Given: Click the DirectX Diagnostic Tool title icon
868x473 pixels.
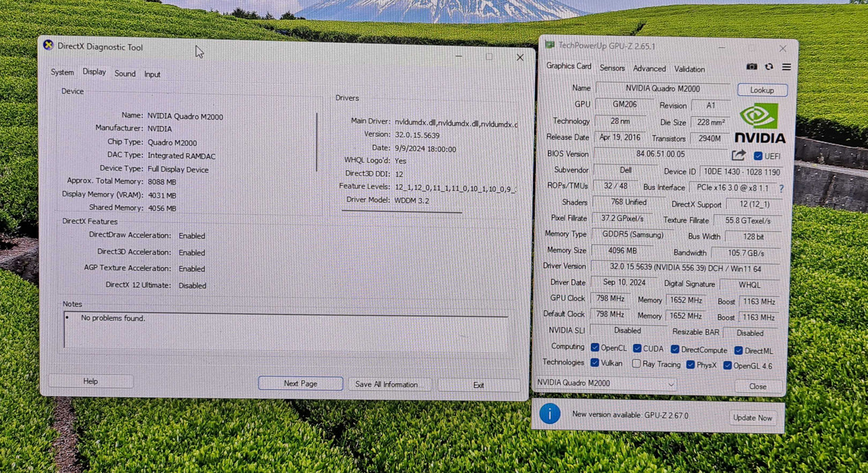Looking at the screenshot, I should tap(48, 45).
